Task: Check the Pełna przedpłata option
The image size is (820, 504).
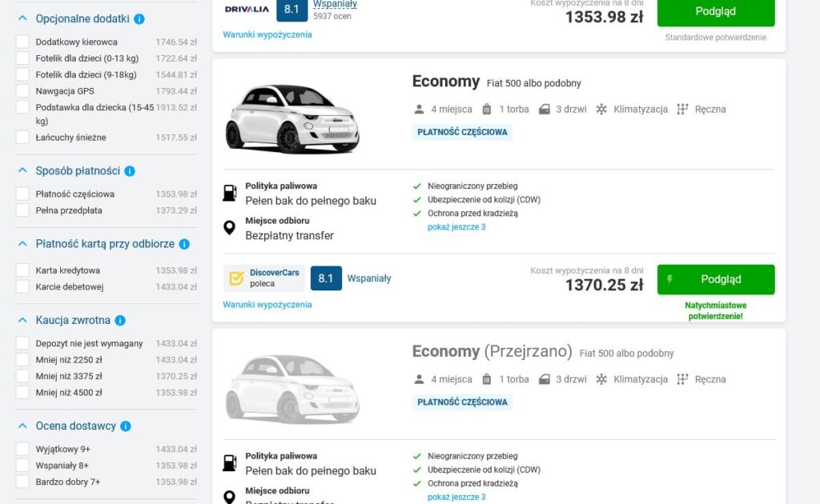Action: point(22,210)
